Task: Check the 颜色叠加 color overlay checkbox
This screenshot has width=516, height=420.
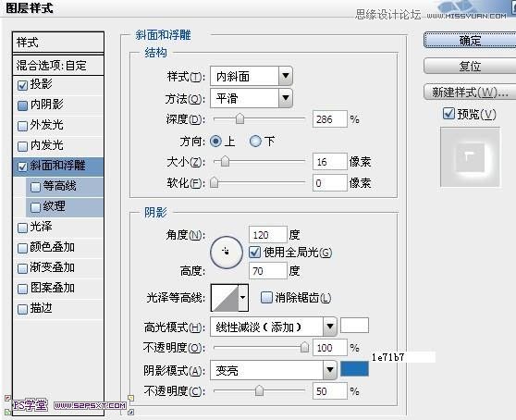Action: (22, 248)
